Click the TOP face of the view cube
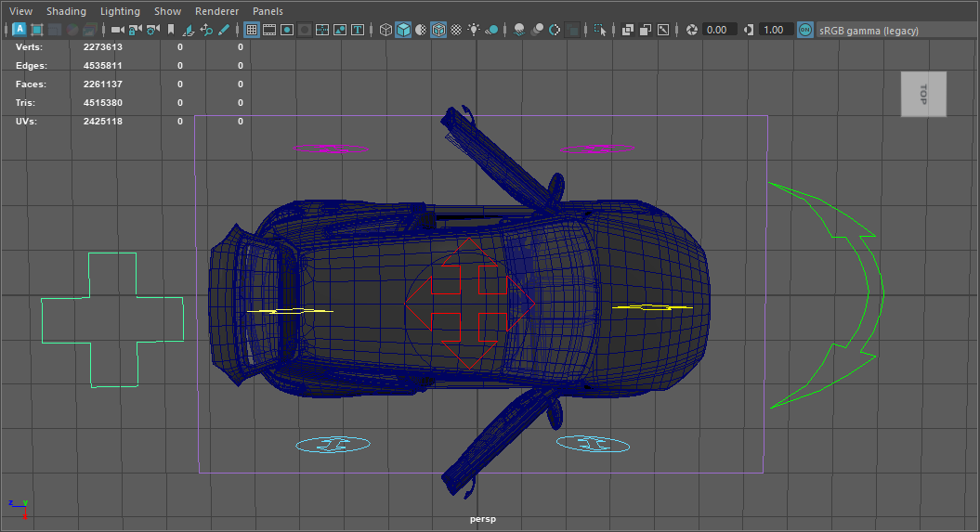The width and height of the screenshot is (980, 532). (922, 94)
